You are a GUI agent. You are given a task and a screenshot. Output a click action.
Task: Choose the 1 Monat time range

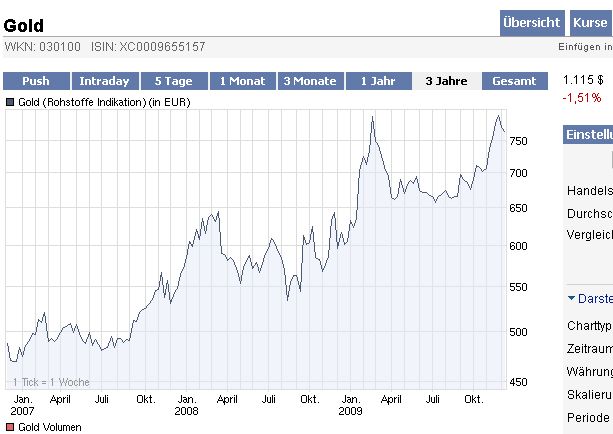(241, 82)
